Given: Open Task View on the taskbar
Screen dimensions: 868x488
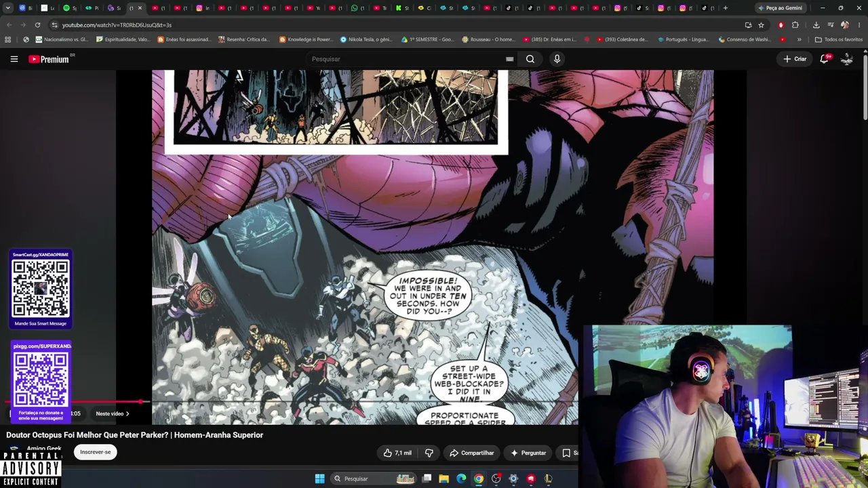Looking at the screenshot, I should 427,479.
